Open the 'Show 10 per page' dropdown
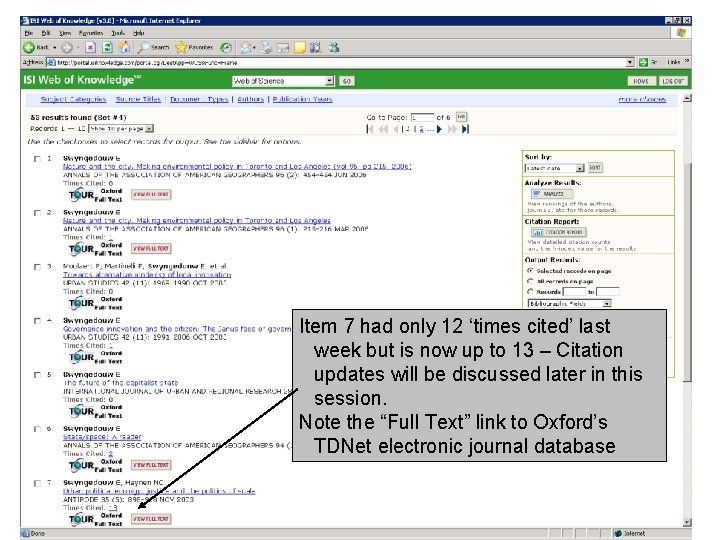 [150, 129]
